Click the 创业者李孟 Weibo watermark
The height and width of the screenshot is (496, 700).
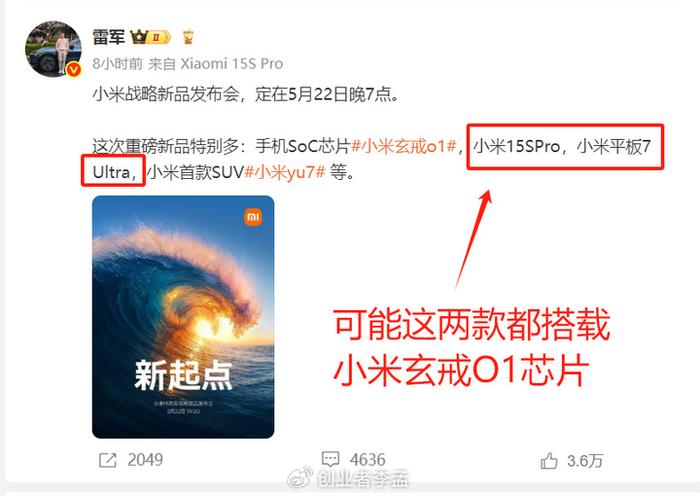349,479
